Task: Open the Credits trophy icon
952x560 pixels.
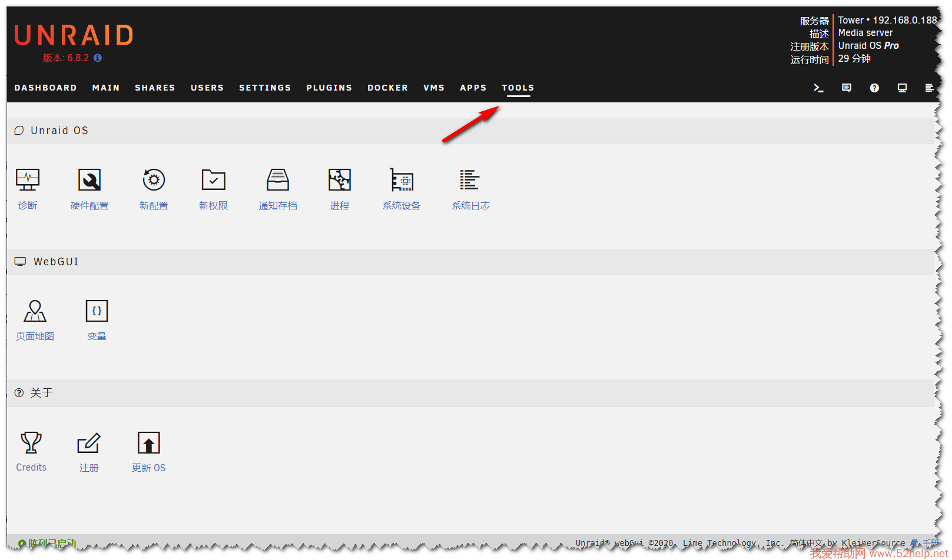Action: coord(31,443)
